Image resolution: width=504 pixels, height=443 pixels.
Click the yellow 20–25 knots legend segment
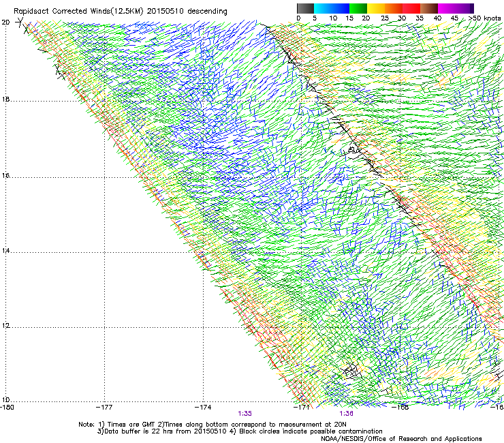[375, 8]
